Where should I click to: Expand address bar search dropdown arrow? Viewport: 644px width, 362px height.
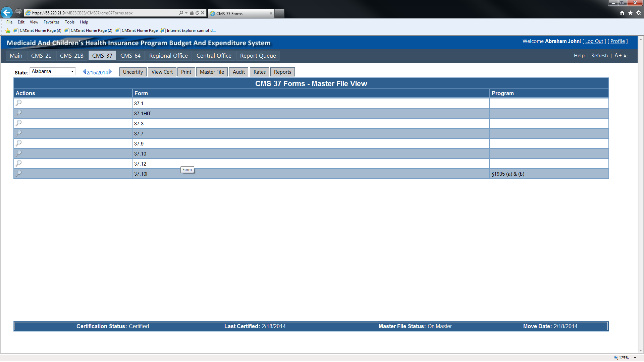point(186,13)
